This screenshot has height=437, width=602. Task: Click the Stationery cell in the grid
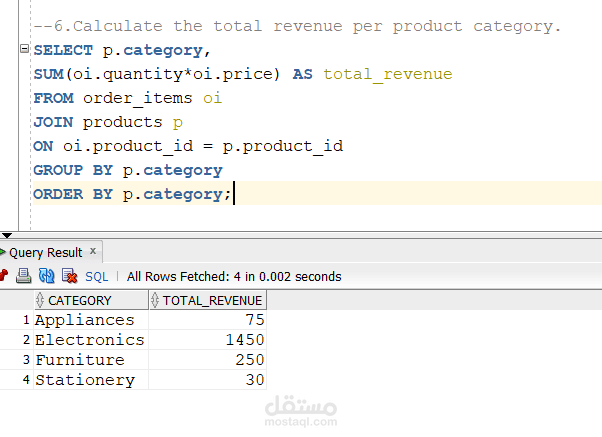84,380
